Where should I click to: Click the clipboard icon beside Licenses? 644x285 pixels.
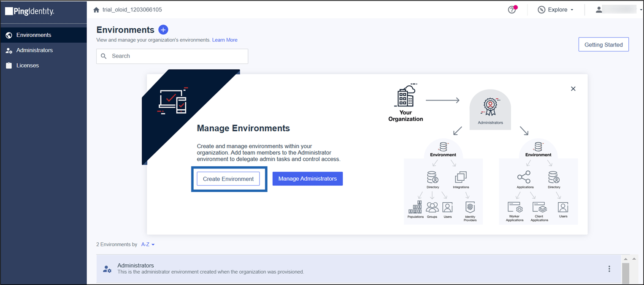8,65
